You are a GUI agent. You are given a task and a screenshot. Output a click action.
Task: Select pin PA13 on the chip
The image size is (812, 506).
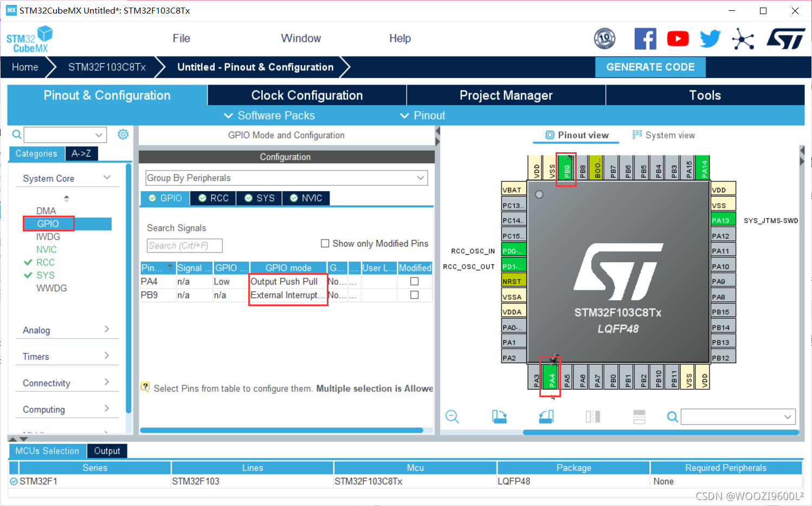point(723,220)
